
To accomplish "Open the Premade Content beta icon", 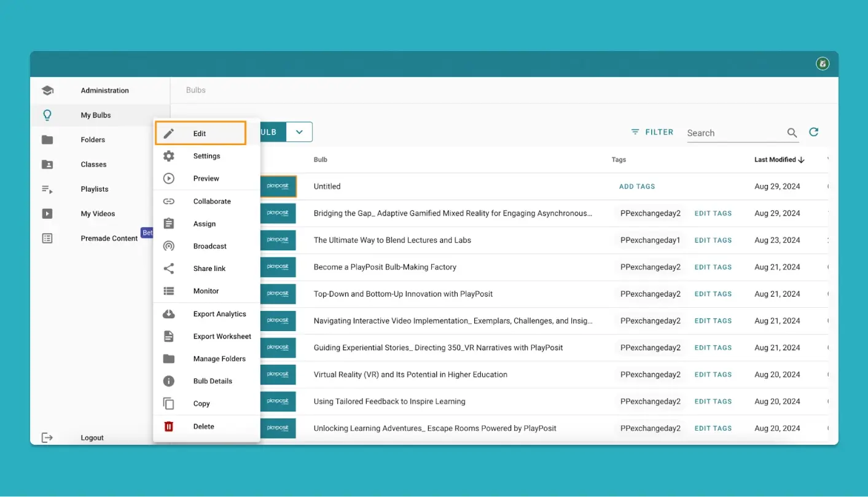I will [47, 238].
